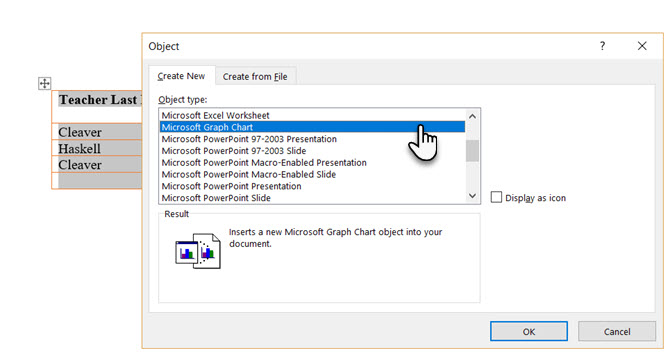Screen dimensions: 670x362
Task: Click the table move handle icon
Action: pos(44,83)
